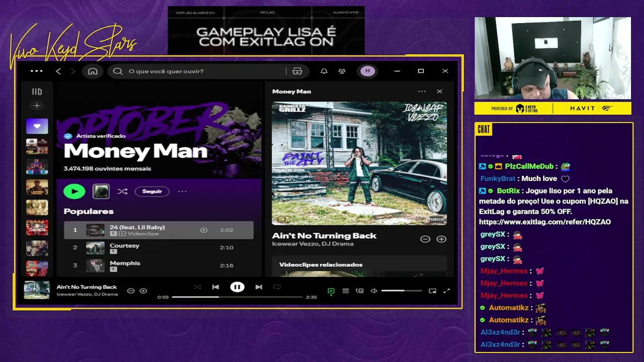Viewport: 644px width, 362px height.
Task: Click the Seguir follow button
Action: pos(152,192)
